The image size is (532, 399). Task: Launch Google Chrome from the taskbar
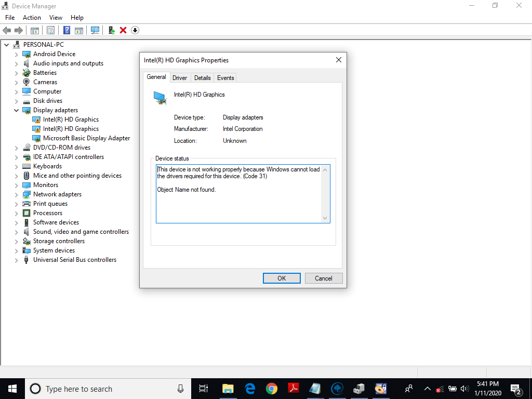(x=271, y=389)
